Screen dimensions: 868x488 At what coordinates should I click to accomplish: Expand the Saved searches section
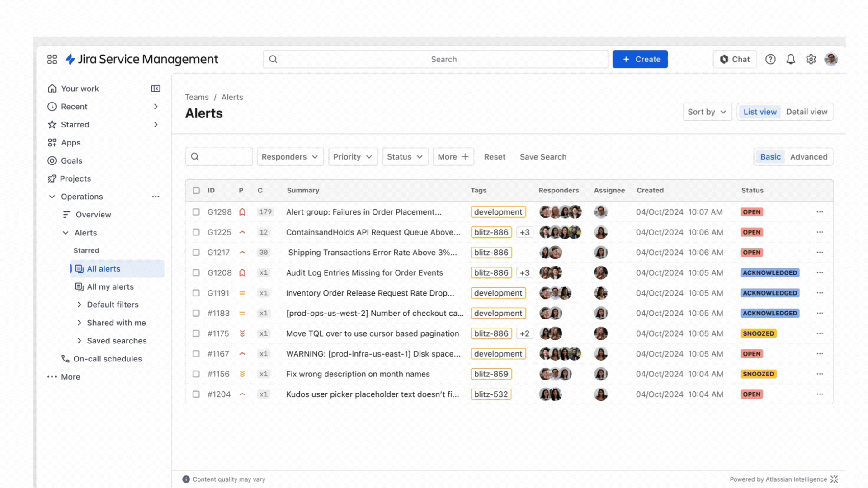point(79,341)
